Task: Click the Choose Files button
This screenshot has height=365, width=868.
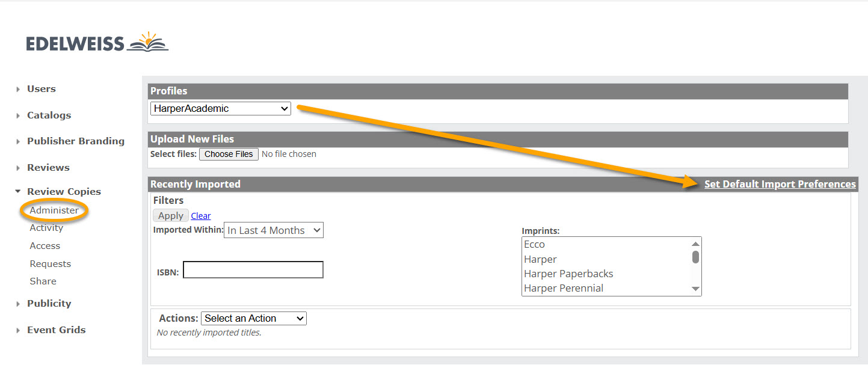Action: pyautogui.click(x=229, y=154)
